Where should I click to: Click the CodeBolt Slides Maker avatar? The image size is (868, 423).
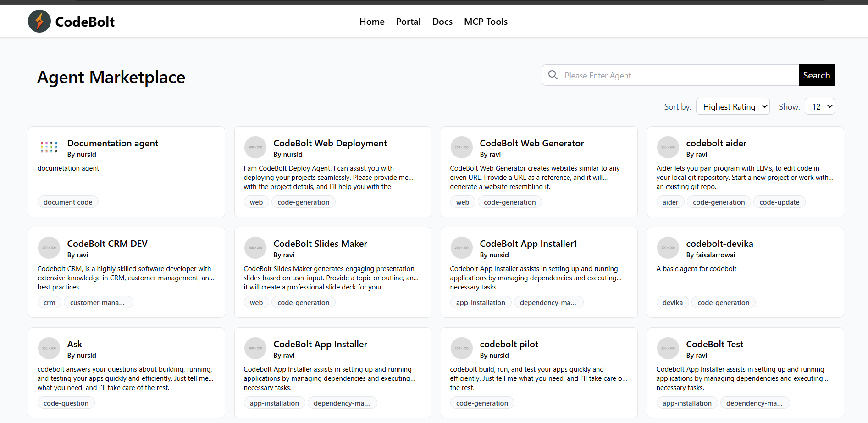pos(255,248)
